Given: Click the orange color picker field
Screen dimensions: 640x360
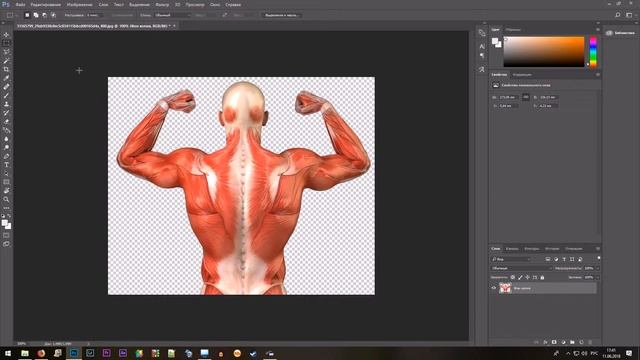Looking at the screenshot, I should pos(544,51).
